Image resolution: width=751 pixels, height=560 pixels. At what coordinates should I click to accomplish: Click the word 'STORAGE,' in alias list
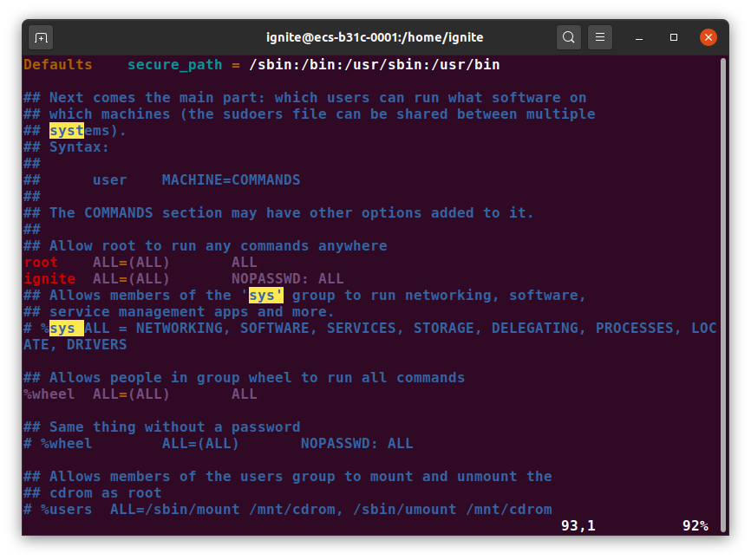[447, 329]
